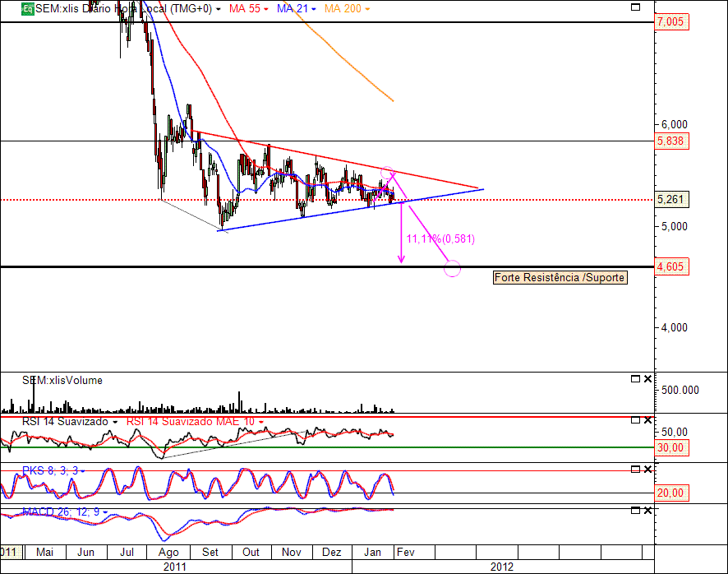Select the Forte Resistência /Suporte label
Viewport: 728px width, 574px height.
pos(560,278)
